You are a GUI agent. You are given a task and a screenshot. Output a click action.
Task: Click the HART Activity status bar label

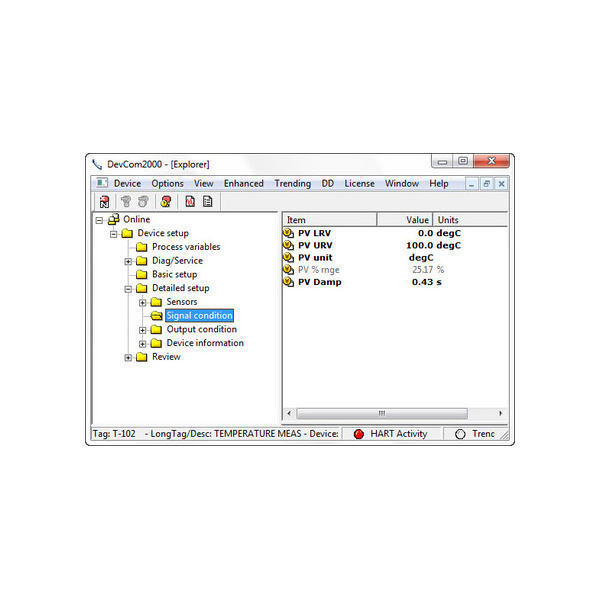399,434
